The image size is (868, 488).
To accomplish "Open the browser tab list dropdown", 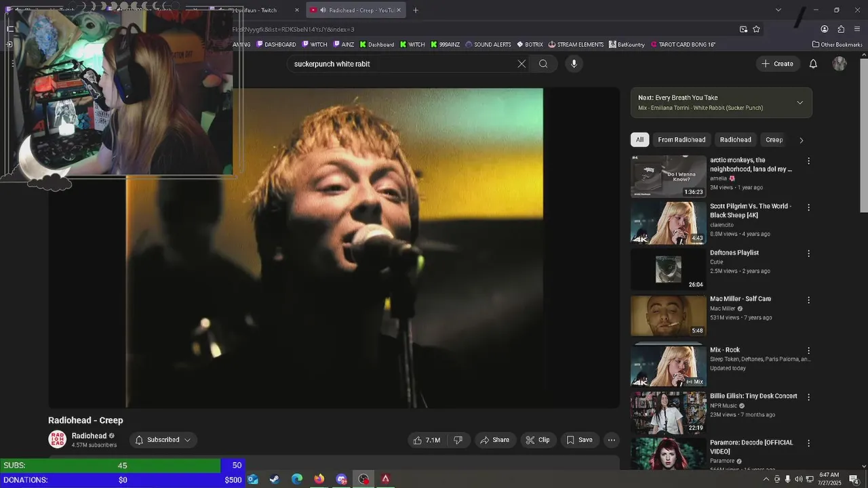I will click(778, 10).
